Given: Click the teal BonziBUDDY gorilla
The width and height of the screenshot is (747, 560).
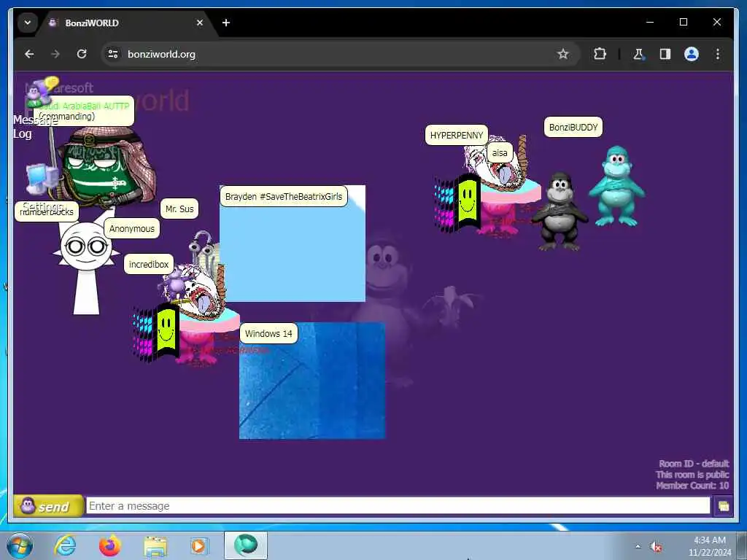Looking at the screenshot, I should tap(616, 186).
